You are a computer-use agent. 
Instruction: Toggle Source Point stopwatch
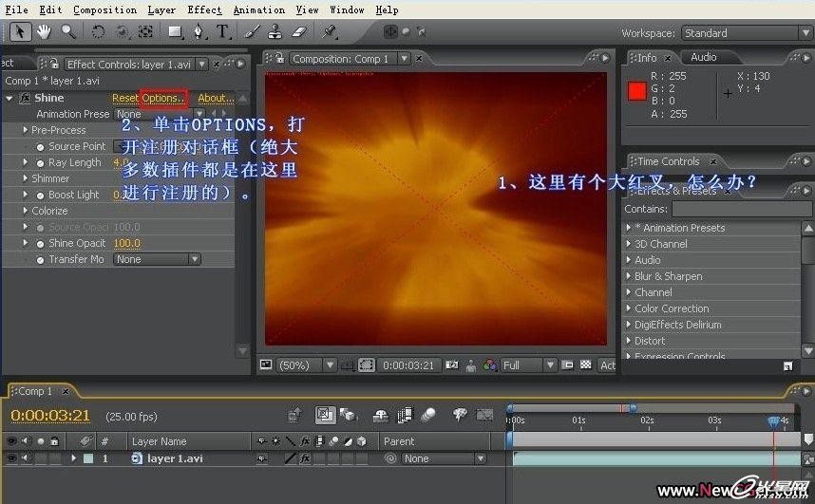point(40,147)
